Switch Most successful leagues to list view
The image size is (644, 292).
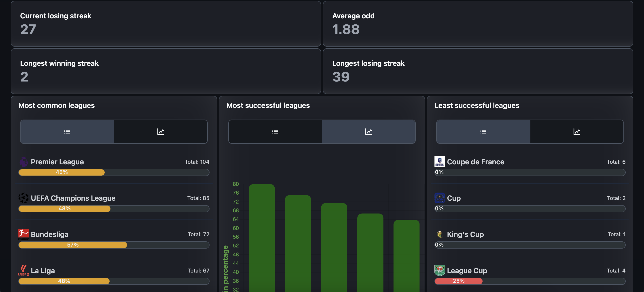coord(275,131)
